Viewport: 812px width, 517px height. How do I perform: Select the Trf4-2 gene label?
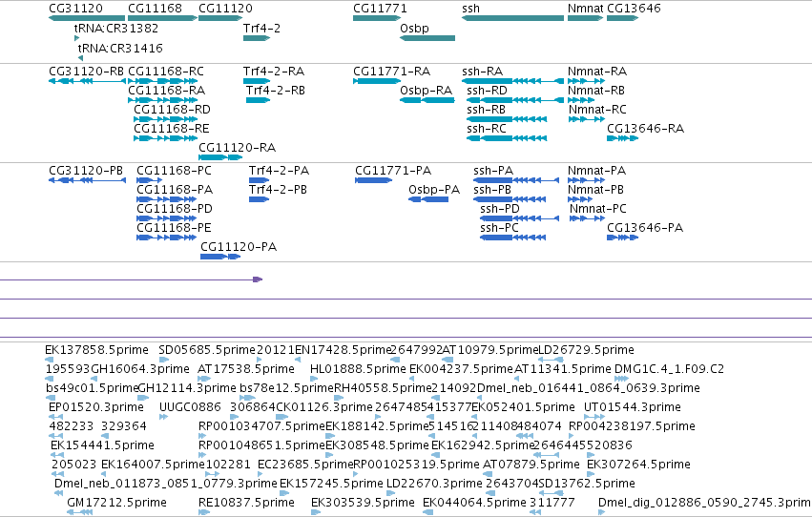(x=261, y=28)
